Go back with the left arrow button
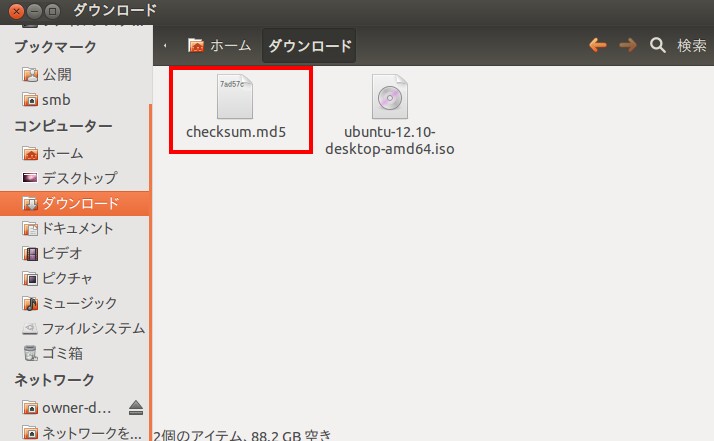This screenshot has height=441, width=714. tap(597, 45)
